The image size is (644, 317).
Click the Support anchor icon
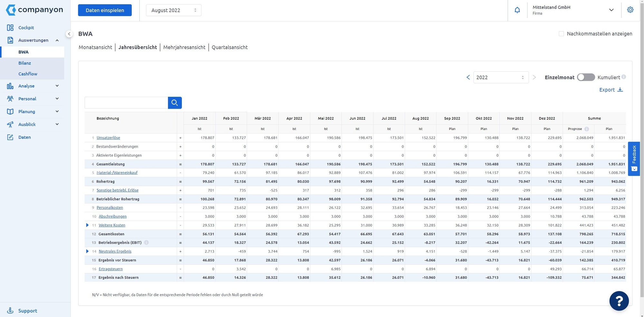click(x=10, y=311)
